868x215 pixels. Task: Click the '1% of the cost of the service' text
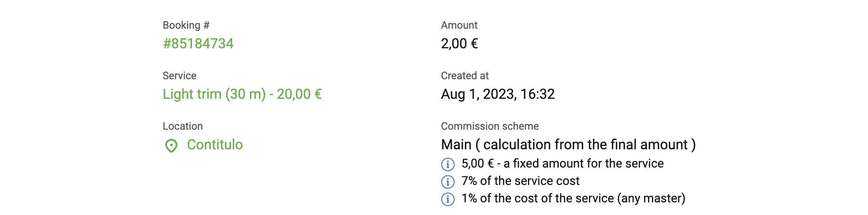click(x=574, y=198)
